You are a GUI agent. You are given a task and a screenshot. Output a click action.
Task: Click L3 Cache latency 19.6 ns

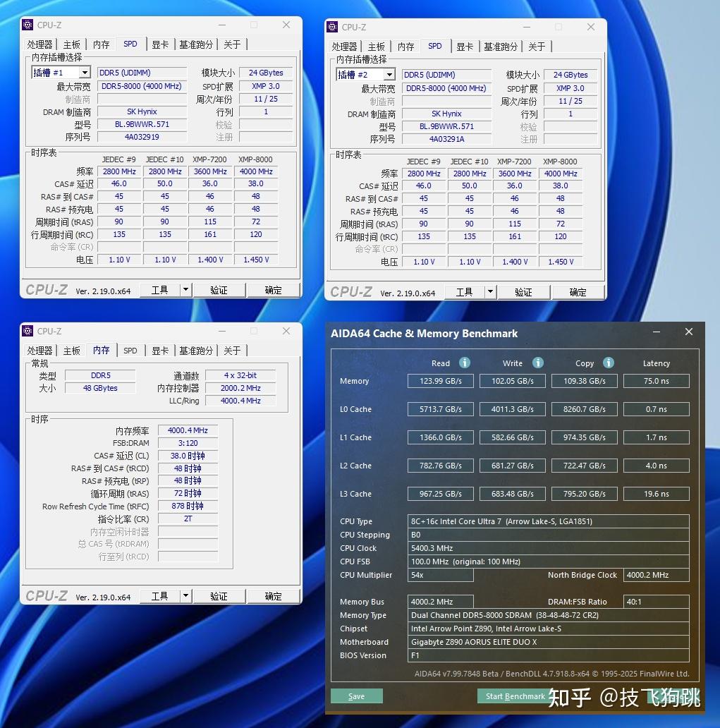click(657, 494)
